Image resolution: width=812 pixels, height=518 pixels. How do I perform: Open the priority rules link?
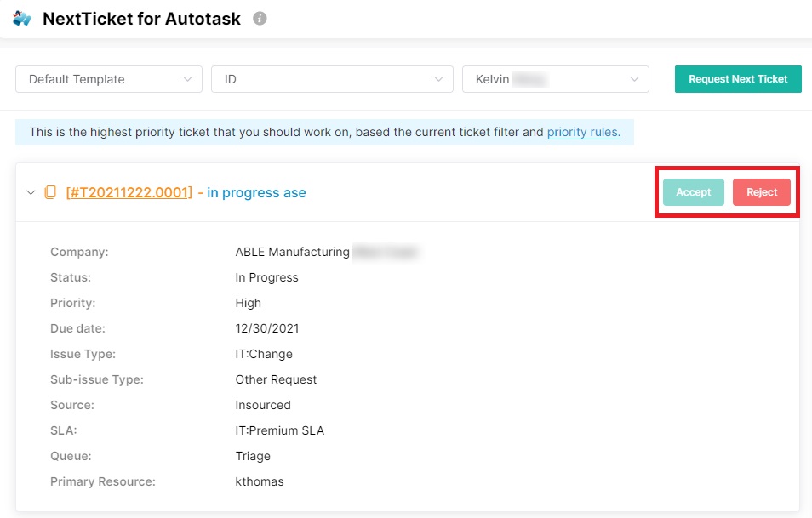(583, 132)
